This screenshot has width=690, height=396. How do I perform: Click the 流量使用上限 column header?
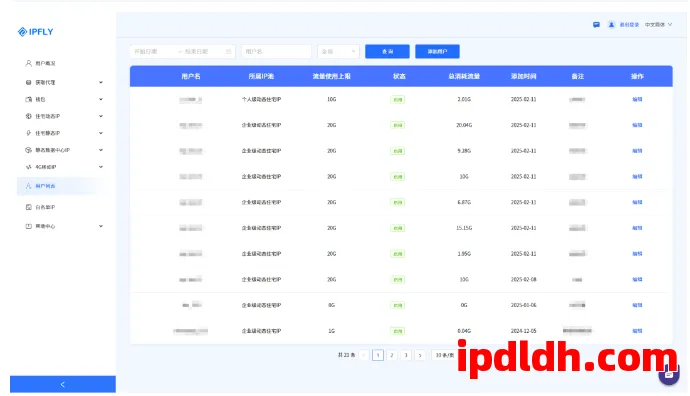tap(331, 76)
